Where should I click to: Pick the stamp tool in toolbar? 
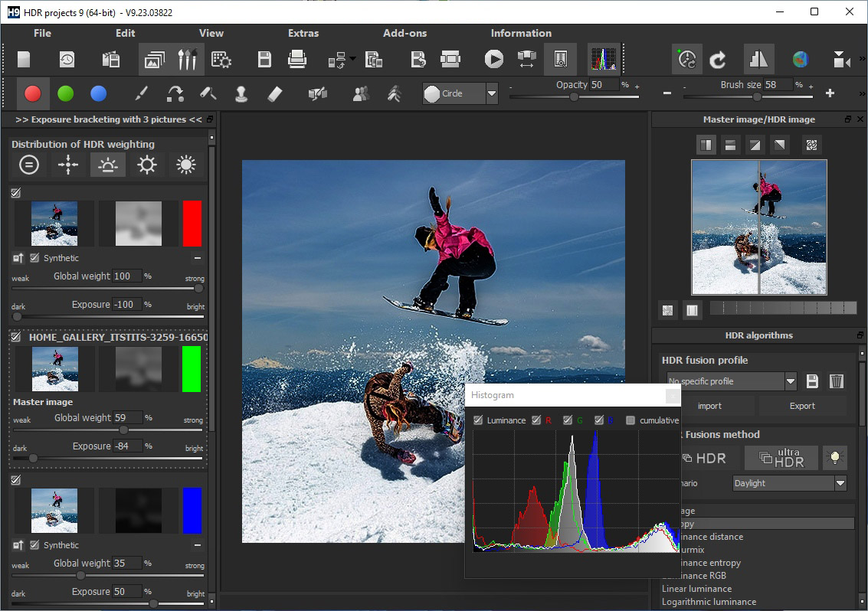coord(241,94)
